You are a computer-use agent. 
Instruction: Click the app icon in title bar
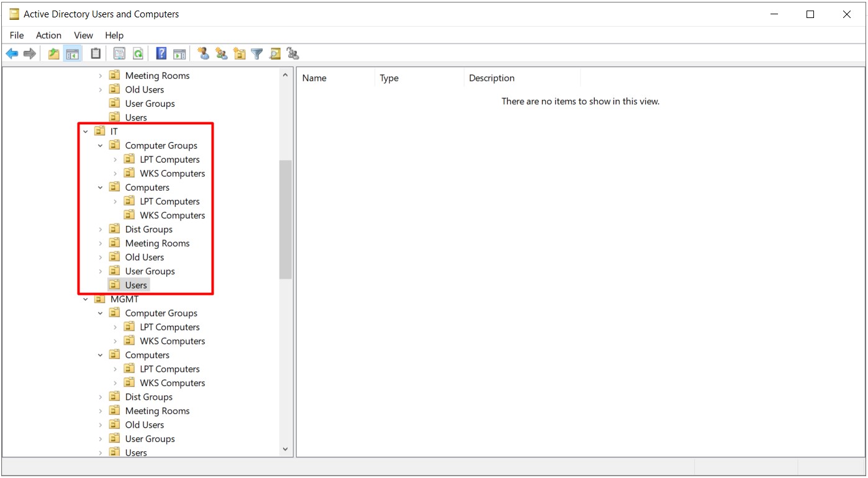(x=14, y=14)
